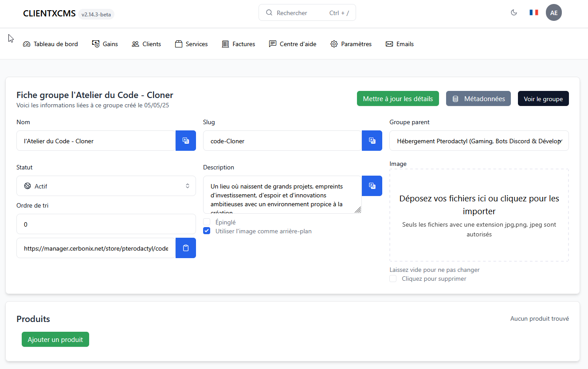Screen dimensions: 588x369
Task: Click into the Ordre de tri field
Action: coord(106,224)
